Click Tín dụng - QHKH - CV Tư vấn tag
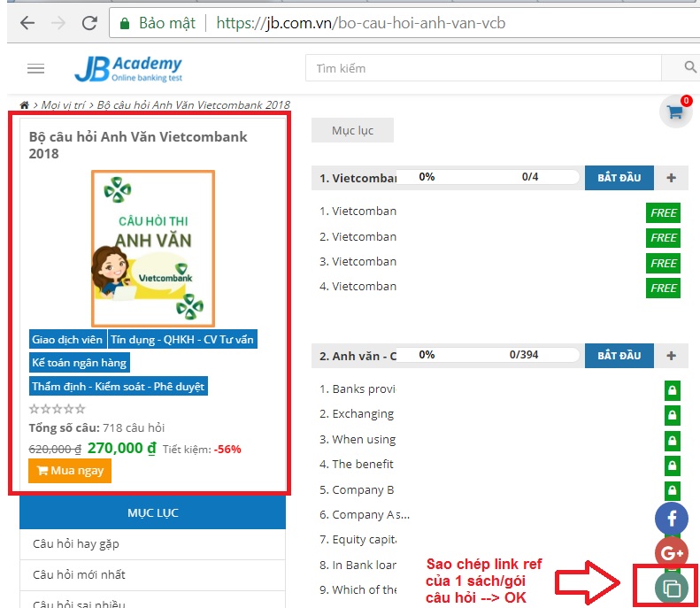 182,339
